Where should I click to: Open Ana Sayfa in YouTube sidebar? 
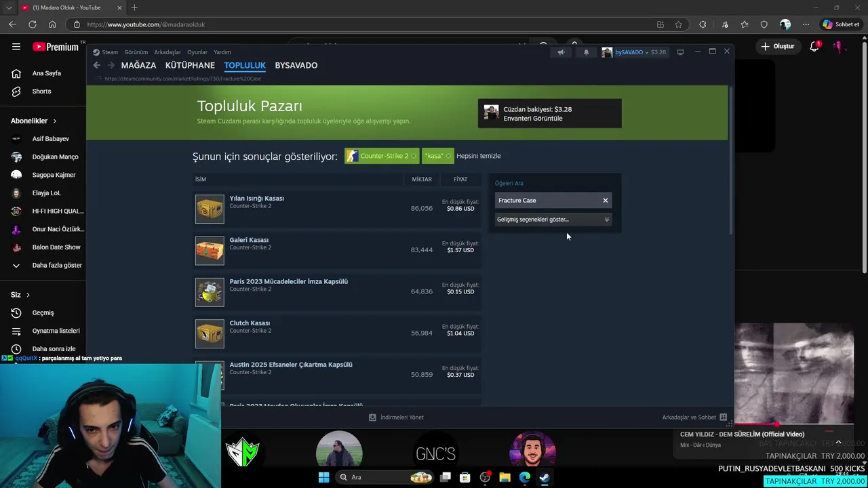pos(47,73)
